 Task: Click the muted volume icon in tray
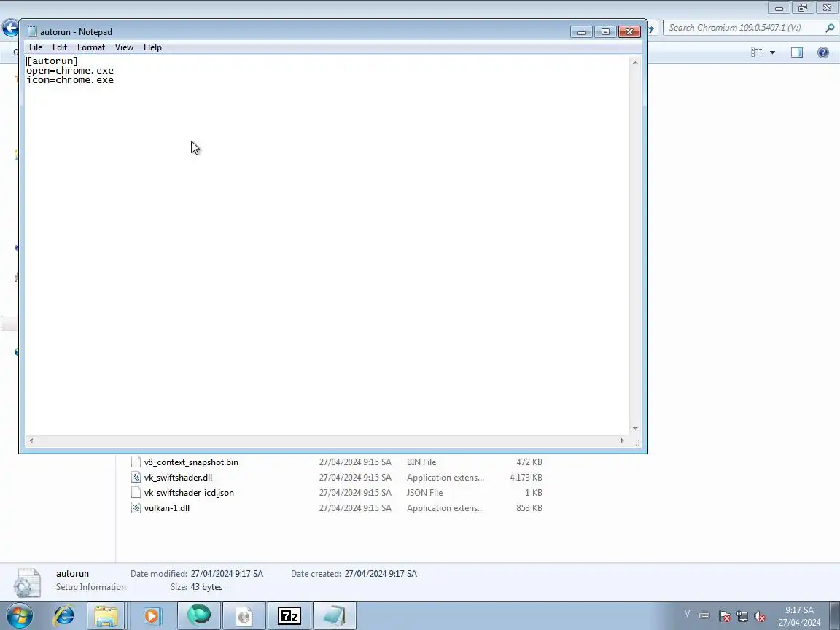(760, 617)
